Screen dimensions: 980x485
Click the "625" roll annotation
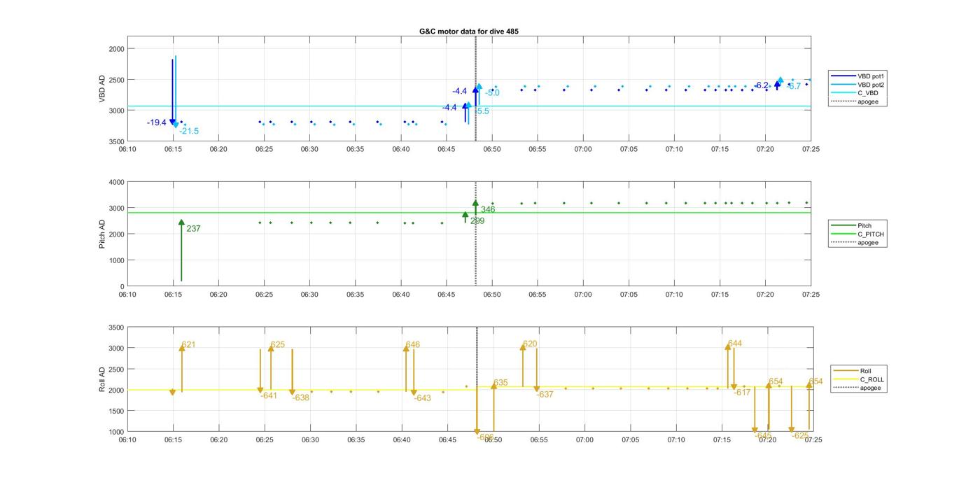tap(278, 344)
